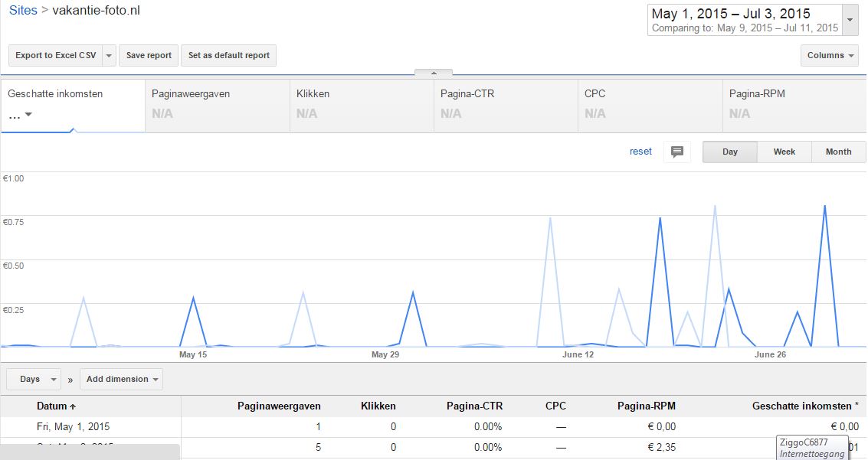Click the Save report button
Screen dimensions: 868x460
click(149, 55)
